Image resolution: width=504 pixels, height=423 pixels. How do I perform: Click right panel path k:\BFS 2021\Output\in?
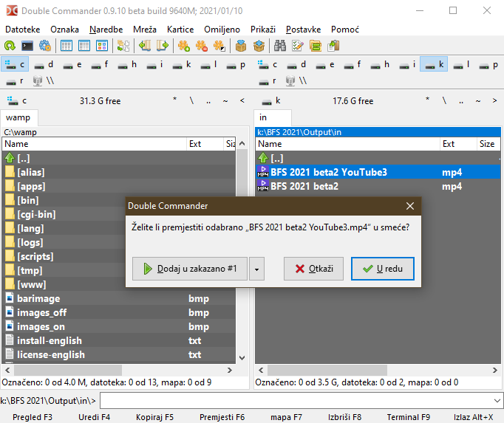tap(378, 132)
